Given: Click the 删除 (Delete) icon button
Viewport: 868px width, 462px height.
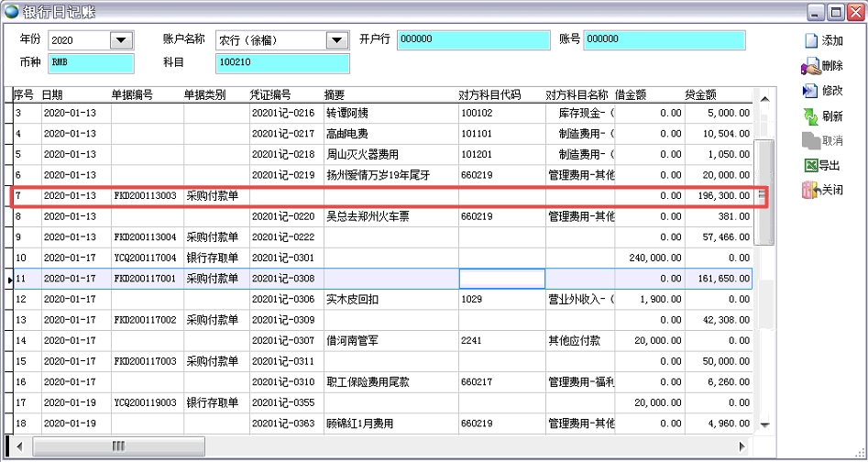Looking at the screenshot, I should [810, 66].
